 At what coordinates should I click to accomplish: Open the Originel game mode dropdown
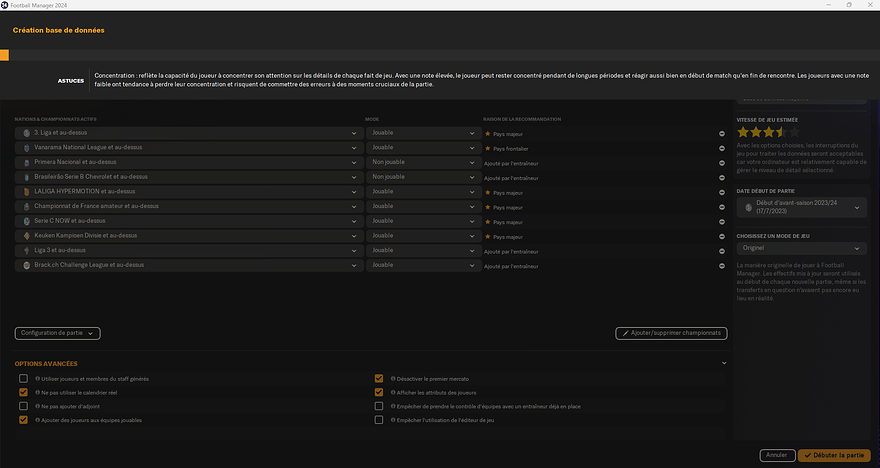(x=801, y=248)
